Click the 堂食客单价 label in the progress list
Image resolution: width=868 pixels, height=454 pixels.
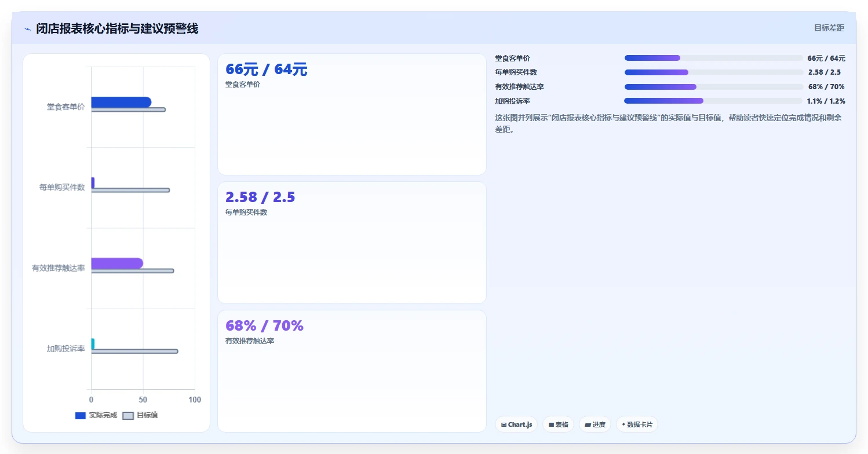point(512,58)
